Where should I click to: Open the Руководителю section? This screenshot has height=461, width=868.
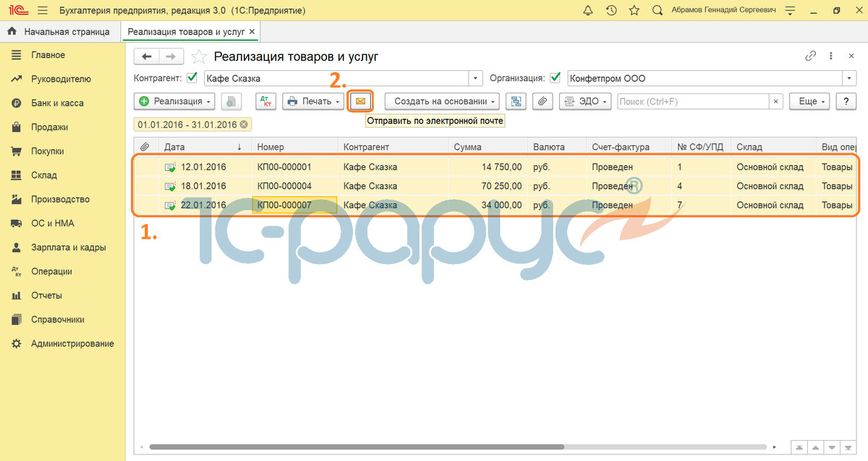tap(61, 79)
